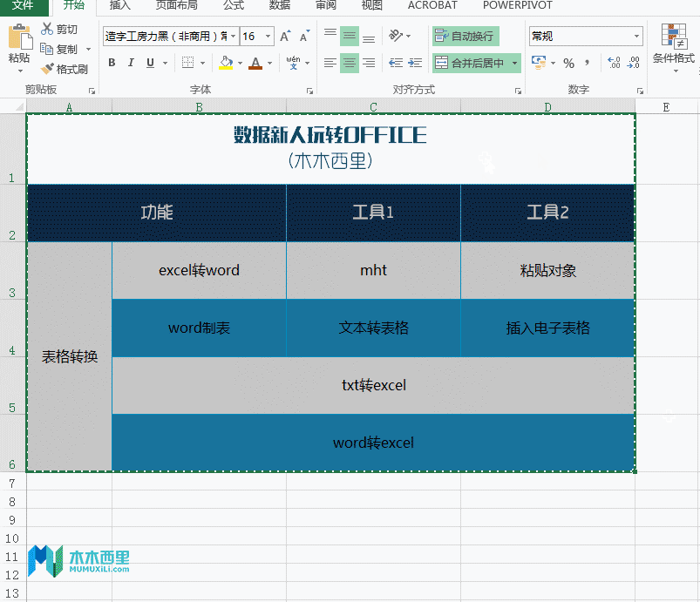This screenshot has width=700, height=602.
Task: Open the 字体 group dialog launcher
Action: click(x=311, y=89)
